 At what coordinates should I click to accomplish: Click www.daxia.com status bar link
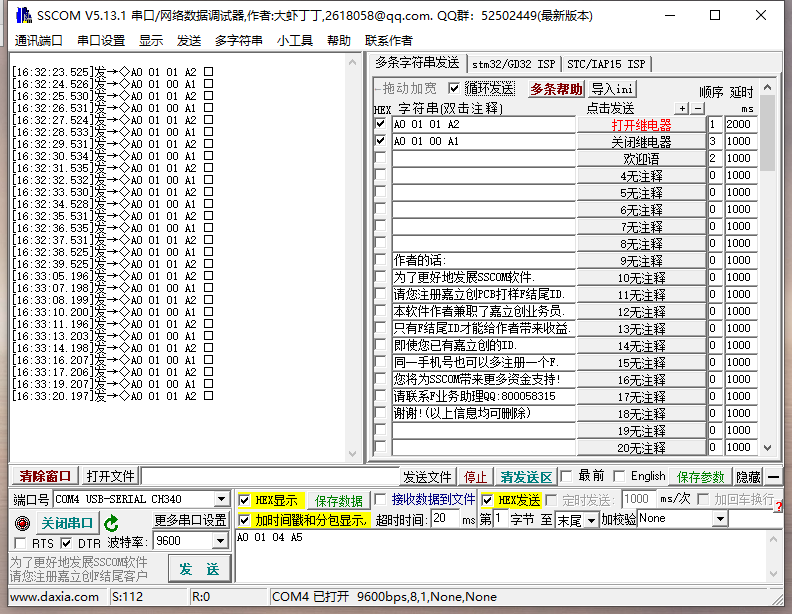(x=55, y=597)
